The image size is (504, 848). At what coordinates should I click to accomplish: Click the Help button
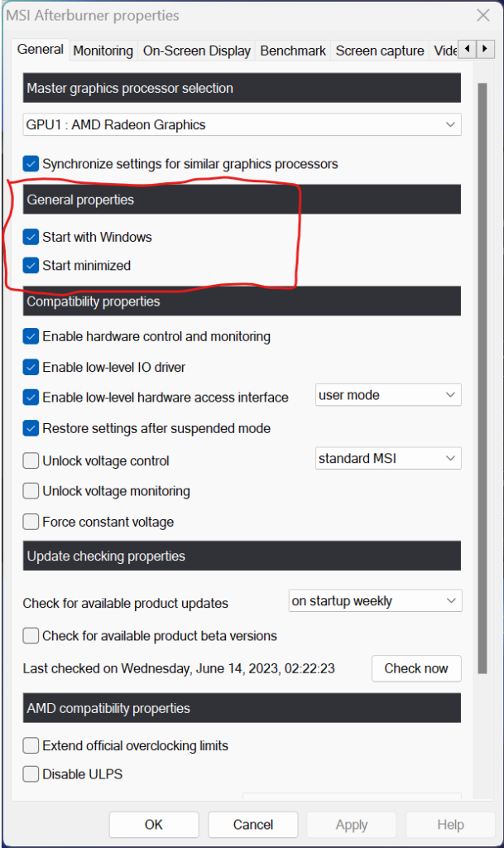450,824
